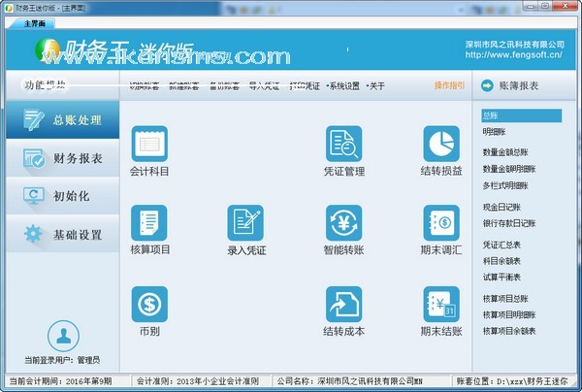Launch the 结转损益 pie chart icon
This screenshot has width=582, height=392.
(x=441, y=144)
